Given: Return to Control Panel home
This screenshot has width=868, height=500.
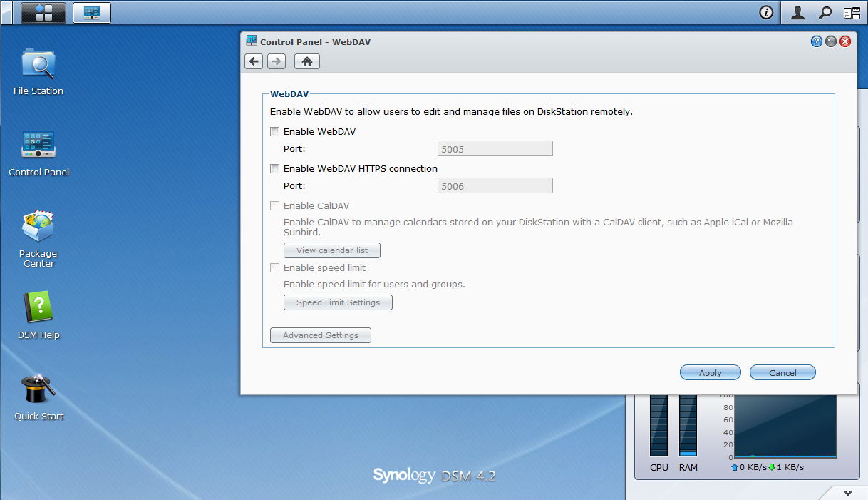Looking at the screenshot, I should coord(307,61).
